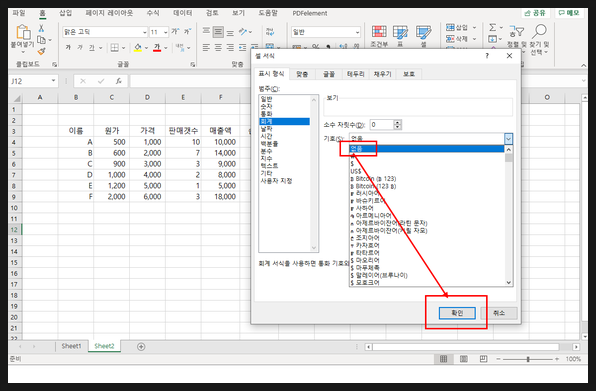
Task: Open the 기호 symbol combo box arrow
Action: click(x=508, y=139)
